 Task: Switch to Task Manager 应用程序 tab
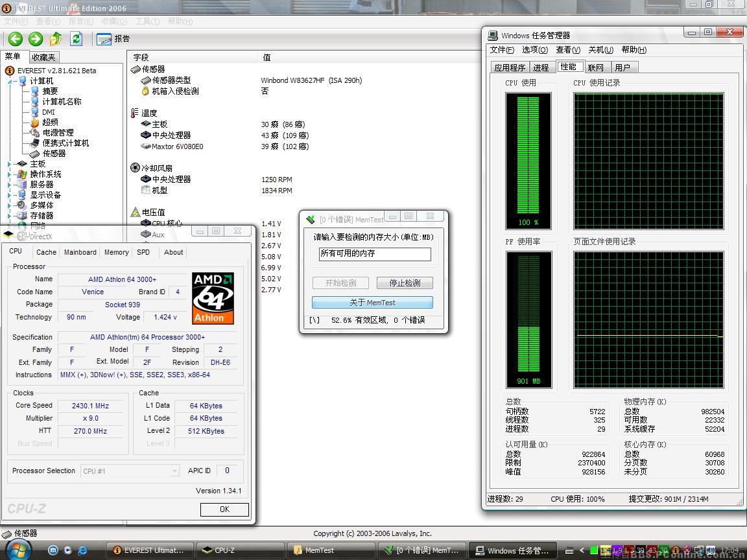[510, 67]
